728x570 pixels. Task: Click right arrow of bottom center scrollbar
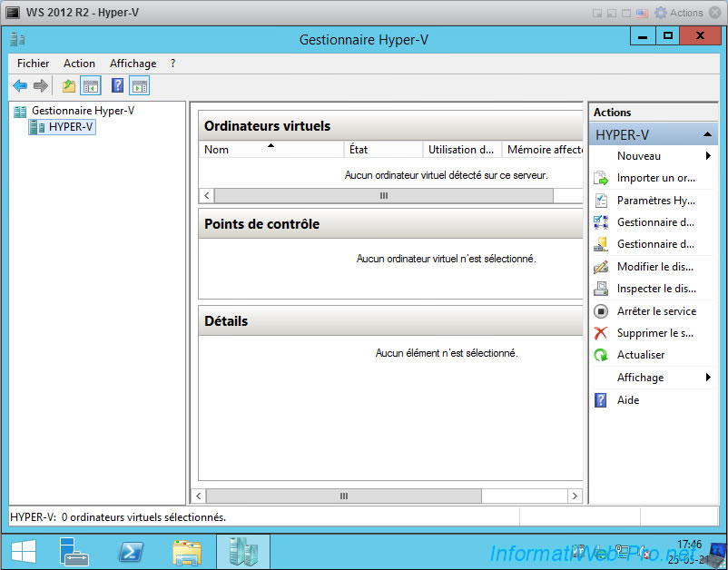click(x=575, y=496)
